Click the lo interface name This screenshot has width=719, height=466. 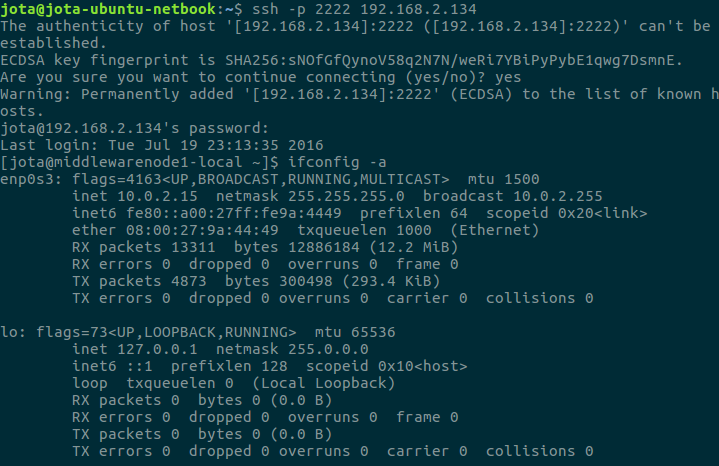9,332
